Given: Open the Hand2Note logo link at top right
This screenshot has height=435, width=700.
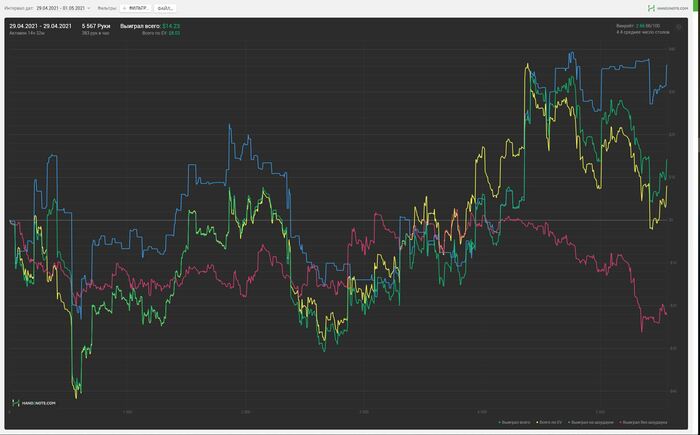Looking at the screenshot, I should tap(668, 8).
